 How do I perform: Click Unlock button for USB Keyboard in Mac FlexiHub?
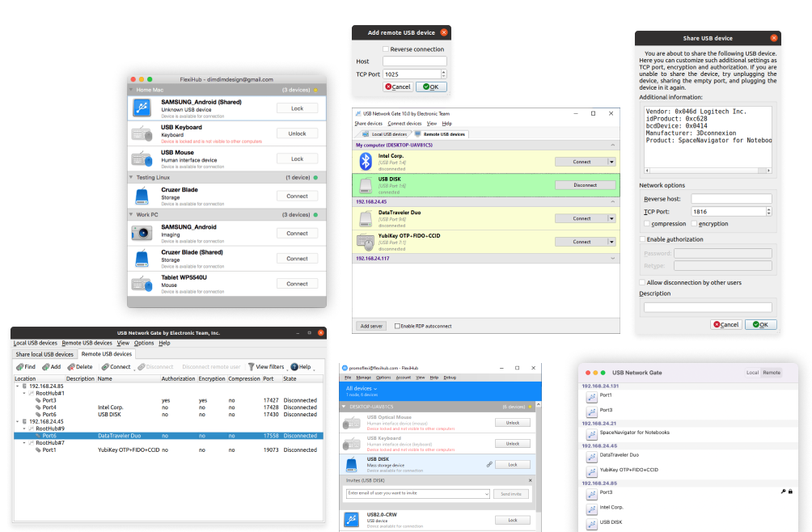[x=298, y=133]
